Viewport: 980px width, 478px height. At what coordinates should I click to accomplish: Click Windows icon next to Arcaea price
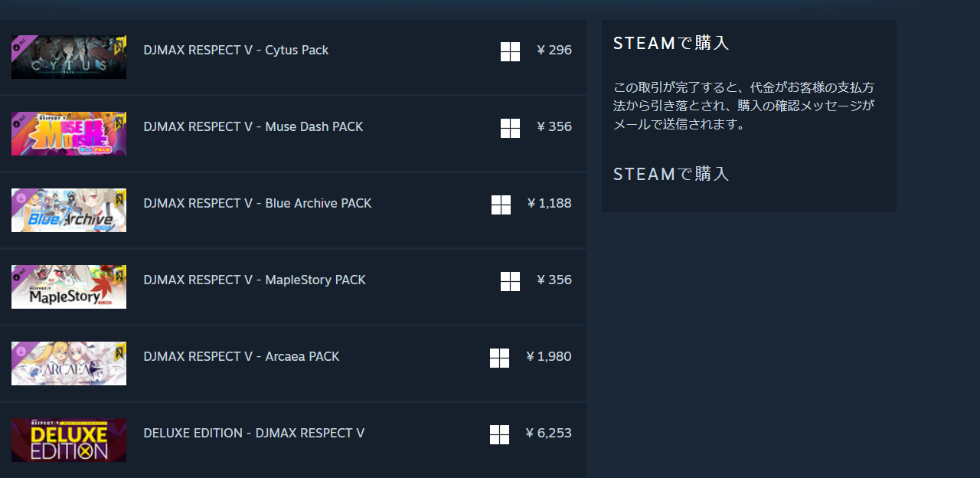[x=499, y=358]
